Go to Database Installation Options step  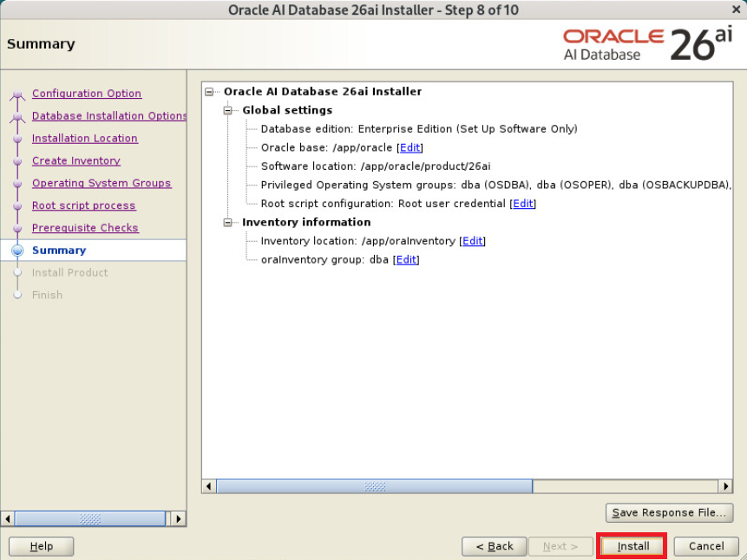(x=109, y=115)
